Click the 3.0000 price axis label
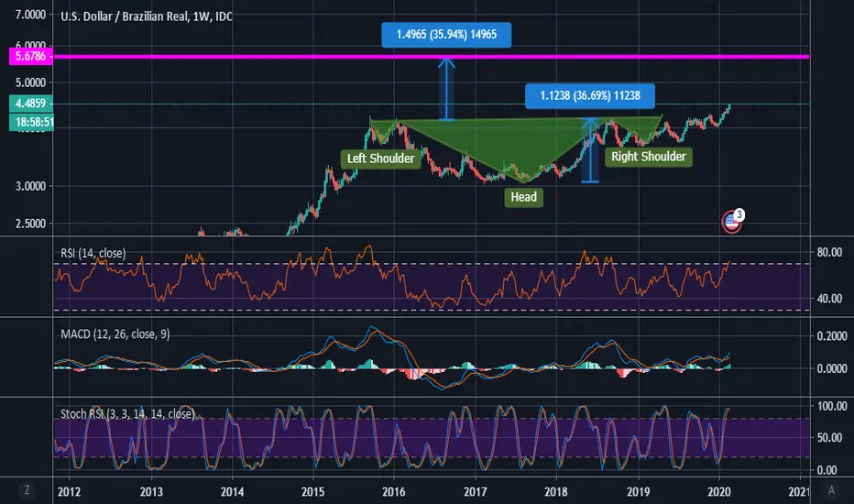 pyautogui.click(x=30, y=186)
